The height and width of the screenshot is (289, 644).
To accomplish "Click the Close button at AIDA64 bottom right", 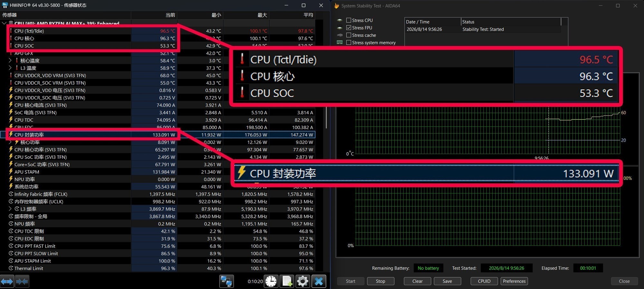I will 624,281.
